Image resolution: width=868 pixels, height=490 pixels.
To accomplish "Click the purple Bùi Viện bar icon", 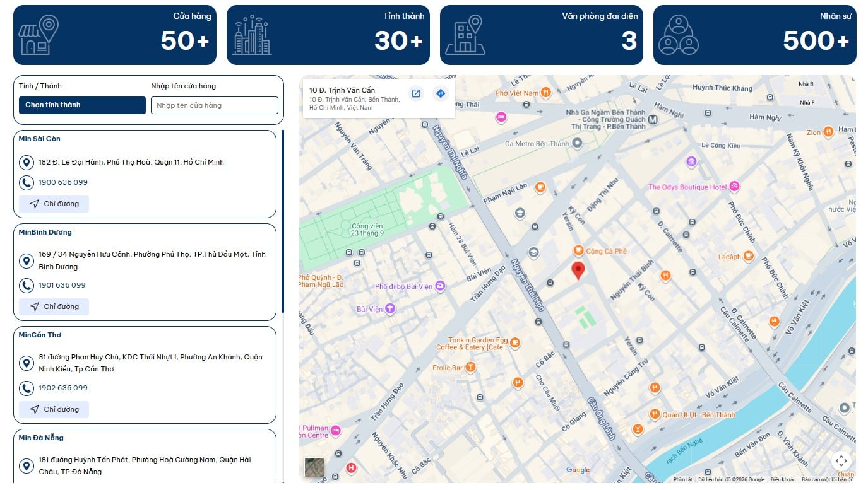I will pyautogui.click(x=390, y=308).
